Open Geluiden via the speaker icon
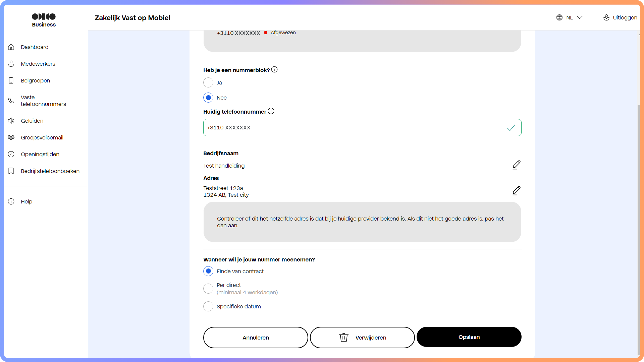644x362 pixels. [x=11, y=121]
